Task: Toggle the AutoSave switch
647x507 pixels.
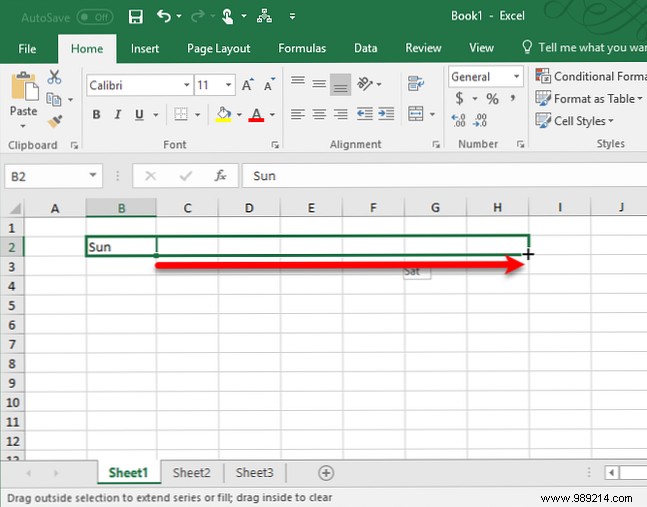Action: tap(95, 17)
